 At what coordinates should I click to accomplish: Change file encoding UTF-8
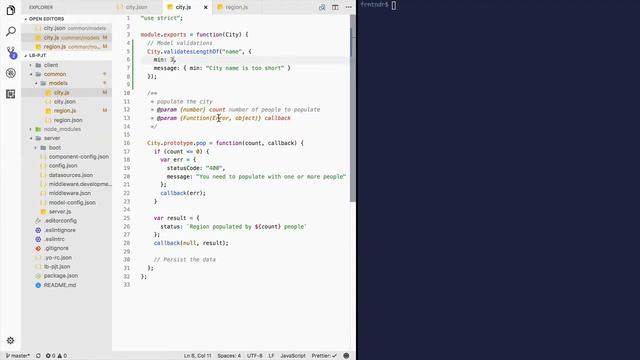click(255, 356)
